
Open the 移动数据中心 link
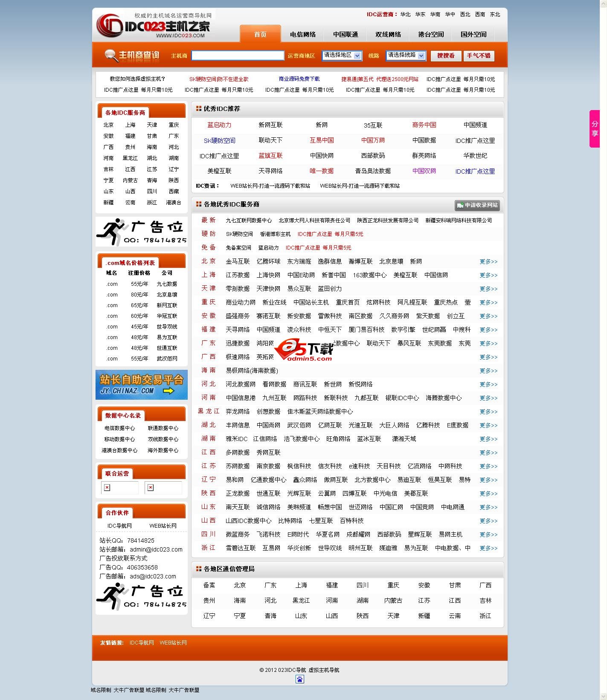[119, 439]
